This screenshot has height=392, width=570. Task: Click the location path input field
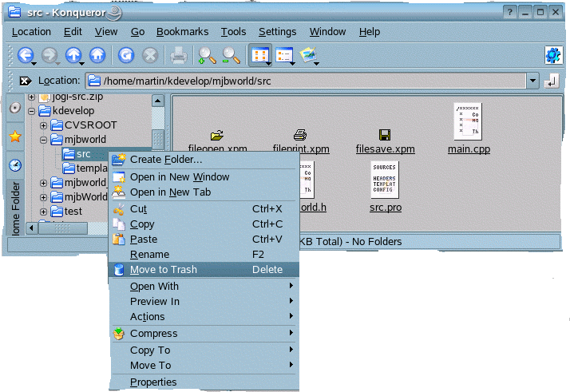[x=311, y=81]
